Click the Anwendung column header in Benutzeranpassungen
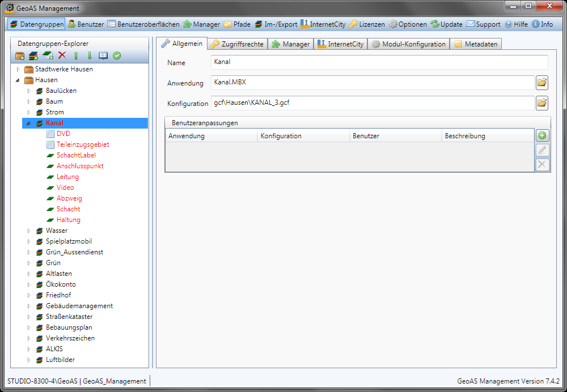 (x=211, y=136)
